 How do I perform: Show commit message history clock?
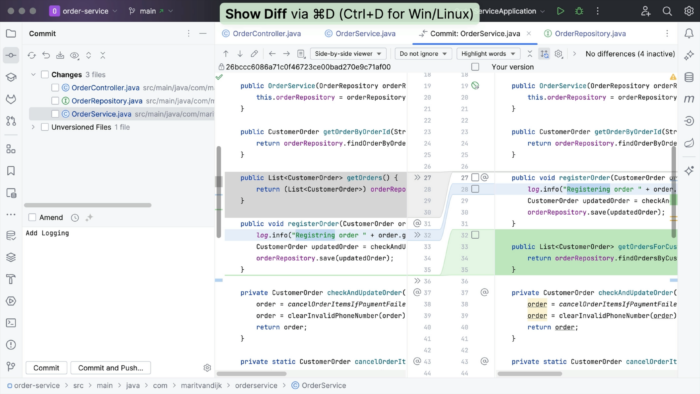pos(75,218)
